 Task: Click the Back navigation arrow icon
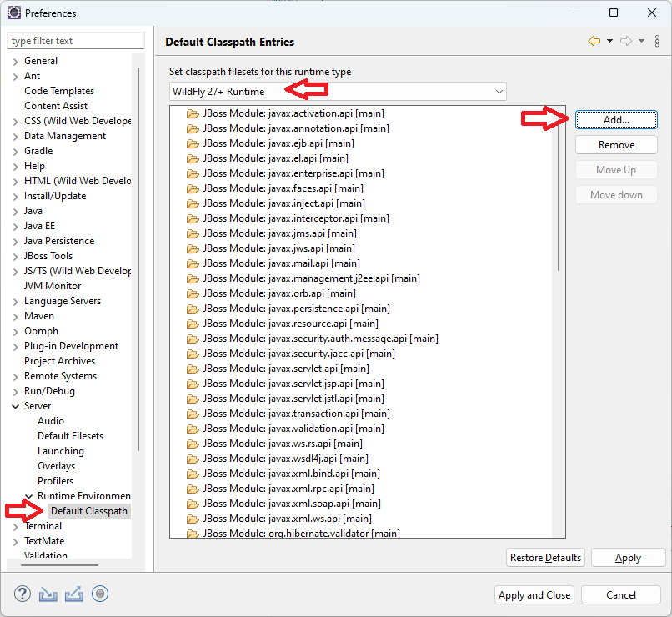(x=594, y=41)
